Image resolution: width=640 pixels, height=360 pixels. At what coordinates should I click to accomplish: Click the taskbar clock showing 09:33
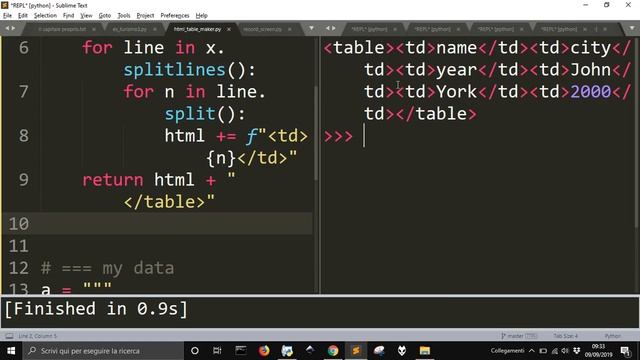(598, 351)
